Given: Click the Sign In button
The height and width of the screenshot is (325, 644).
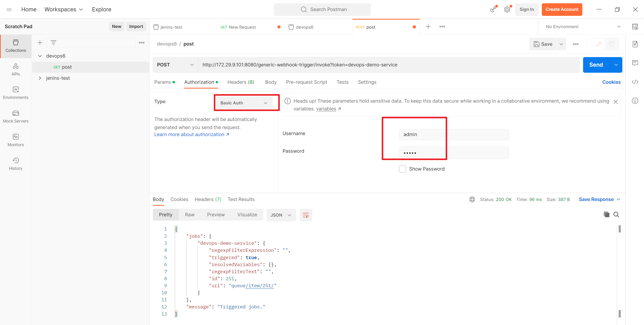Looking at the screenshot, I should tap(526, 10).
